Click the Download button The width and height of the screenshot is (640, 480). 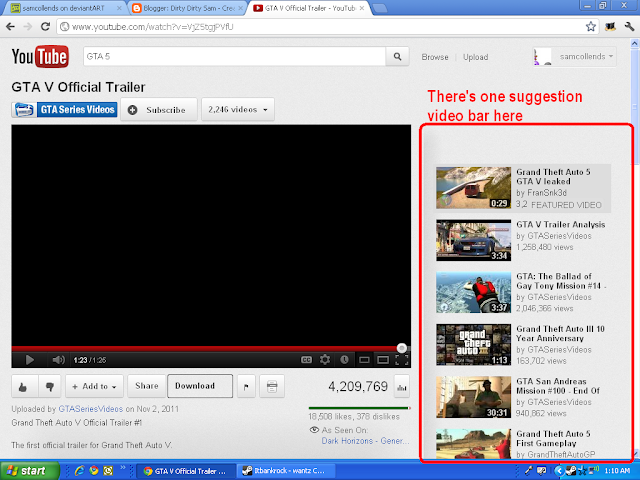click(200, 386)
